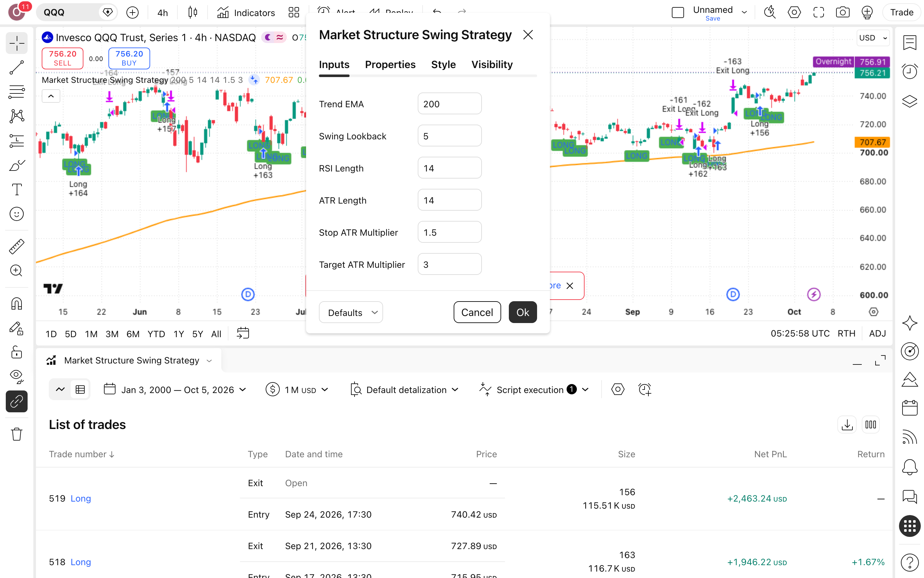Remove drawings with the trash icon
This screenshot has width=924, height=578.
point(17,434)
